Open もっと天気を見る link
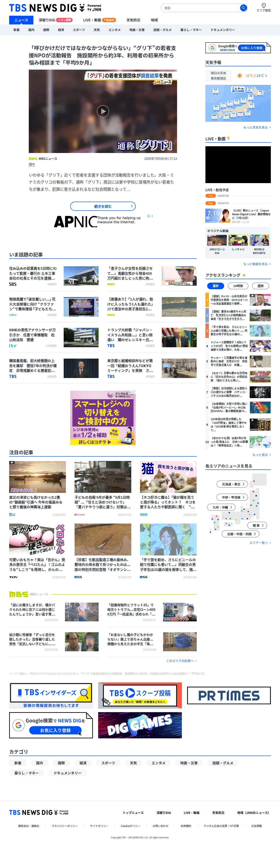The height and width of the screenshot is (868, 280). pos(257,127)
